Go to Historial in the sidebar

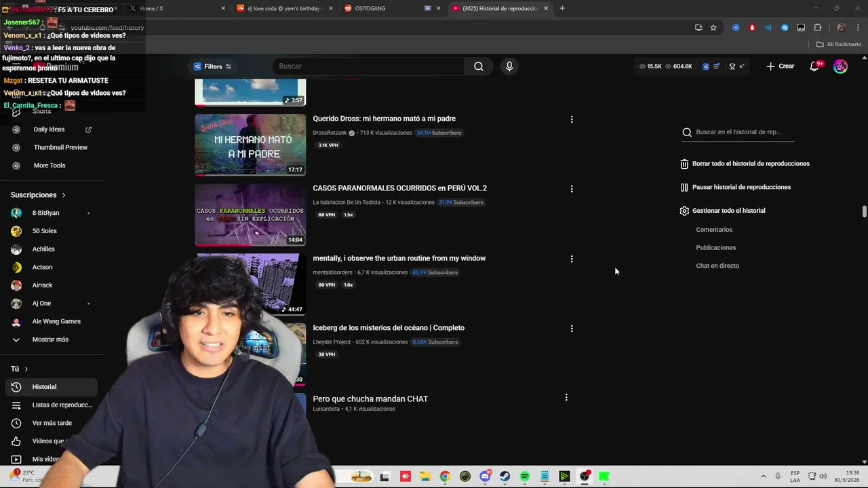click(52, 387)
